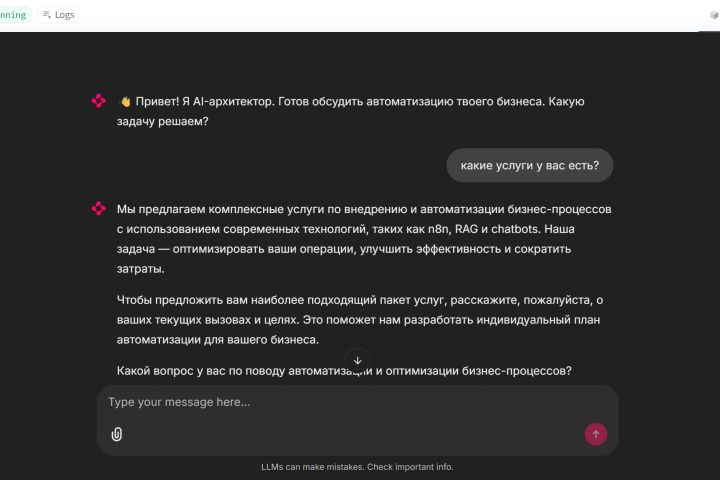The image size is (720, 480).
Task: Click the 'LLMs can make mistakes' disclaimer
Action: point(357,466)
